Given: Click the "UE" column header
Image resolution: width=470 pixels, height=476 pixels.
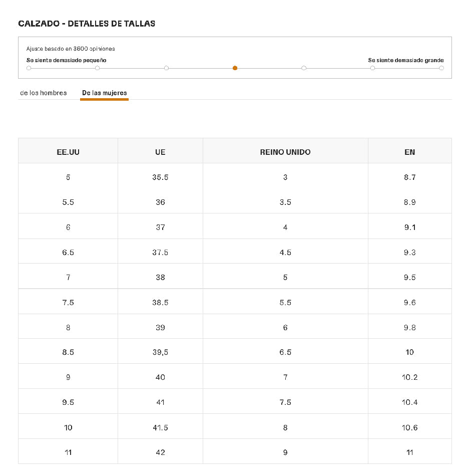Looking at the screenshot, I should tap(160, 152).
